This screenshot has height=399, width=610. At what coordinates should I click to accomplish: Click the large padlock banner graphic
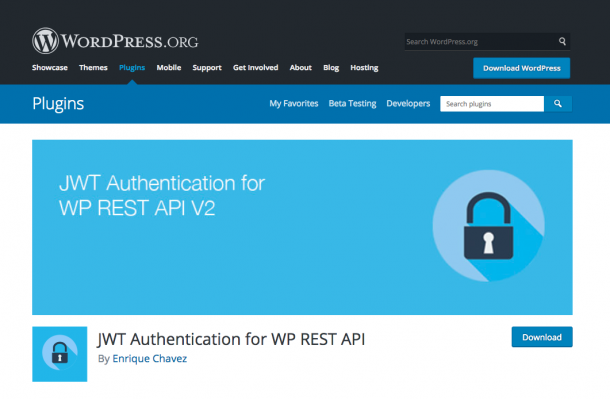pos(489,226)
